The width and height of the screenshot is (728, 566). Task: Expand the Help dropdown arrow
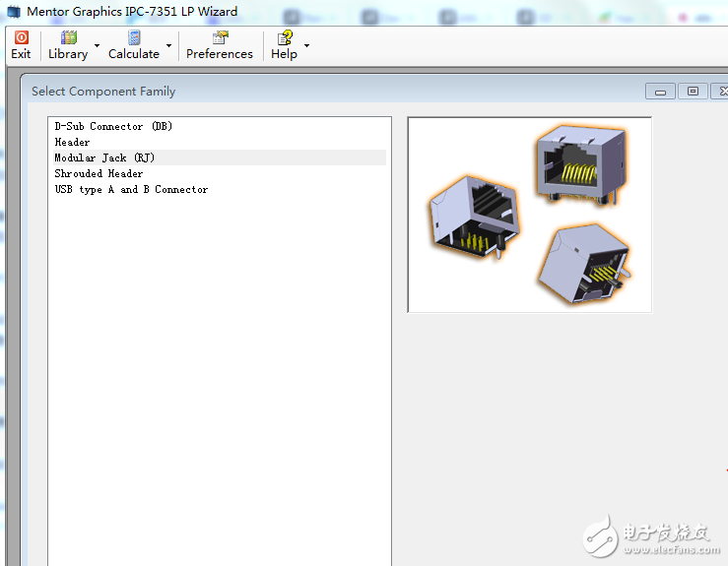[306, 45]
